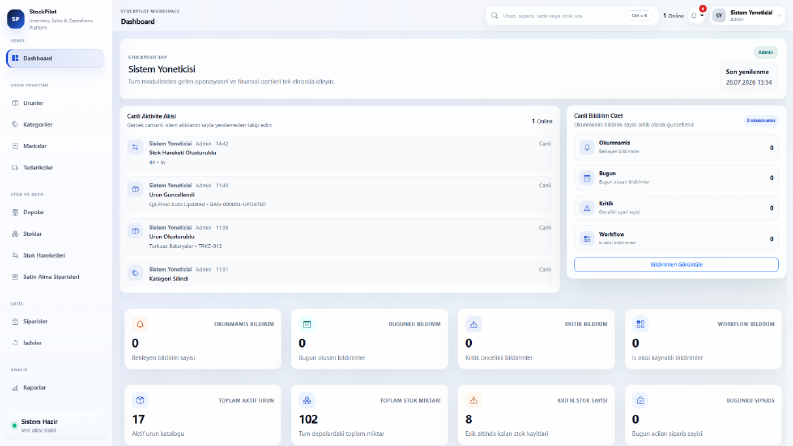Click the Kritik Stok Sayisi warning icon
Viewport: 793px width, 446px height.
(x=473, y=400)
